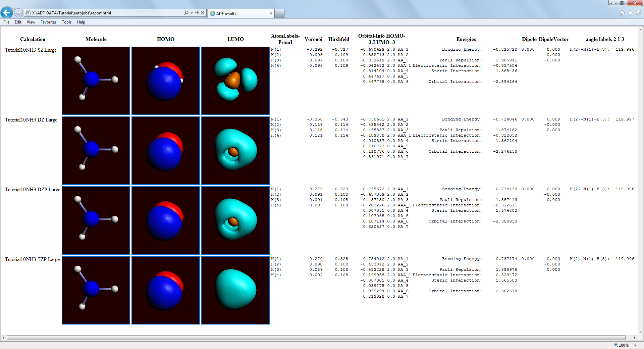This screenshot has width=644, height=349.
Task: Click bonding energy value -0.734130
Action: click(505, 189)
